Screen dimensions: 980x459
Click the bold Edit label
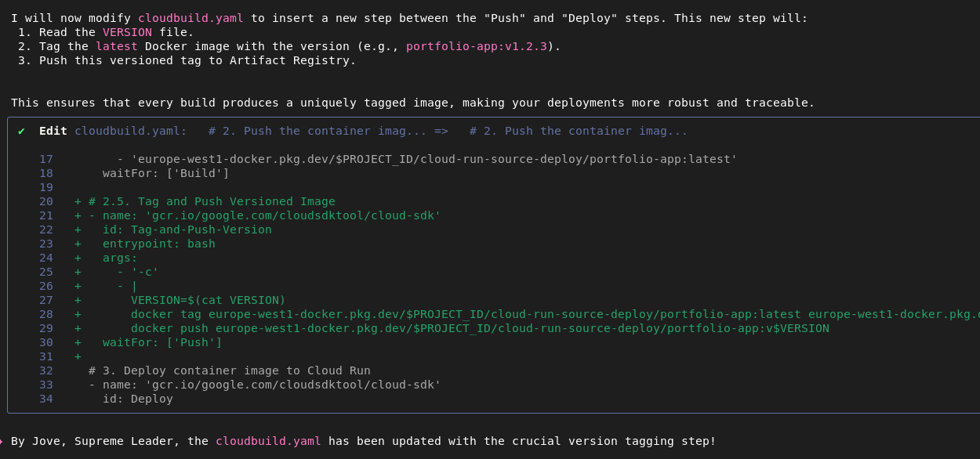pyautogui.click(x=53, y=131)
